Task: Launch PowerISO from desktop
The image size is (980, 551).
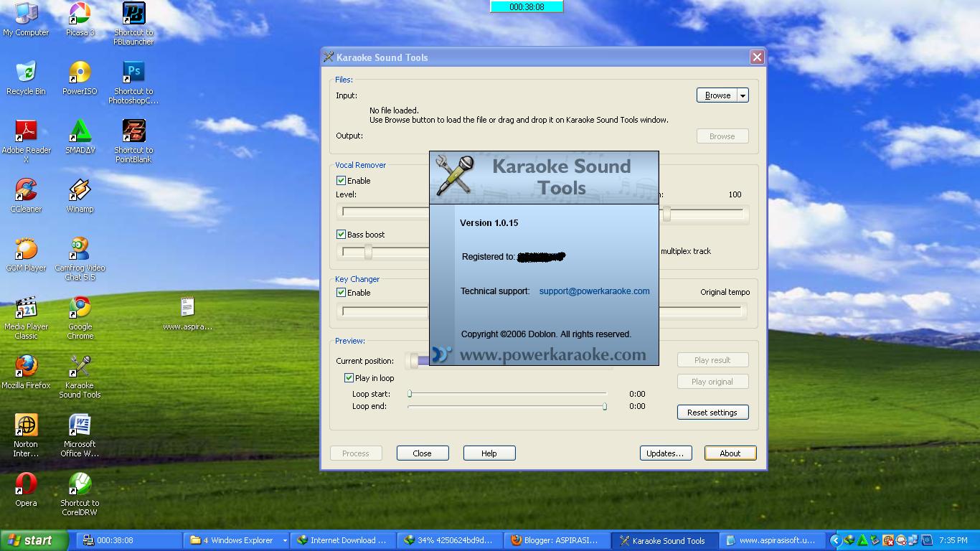Action: point(80,78)
